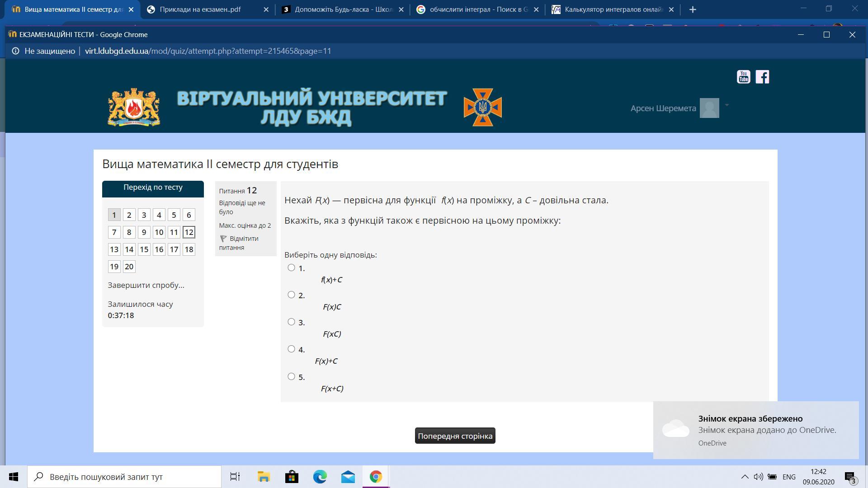868x488 pixels.
Task: Go to question 5 in navigation
Action: (x=174, y=215)
